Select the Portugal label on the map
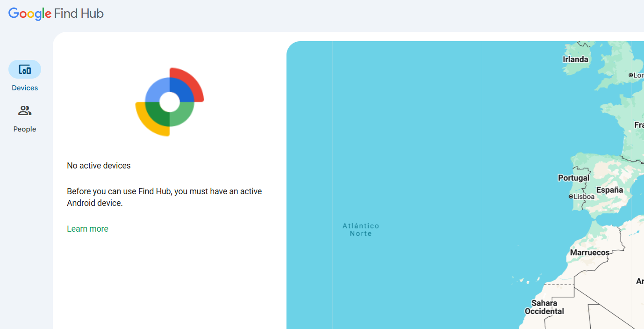The height and width of the screenshot is (329, 644). (573, 178)
